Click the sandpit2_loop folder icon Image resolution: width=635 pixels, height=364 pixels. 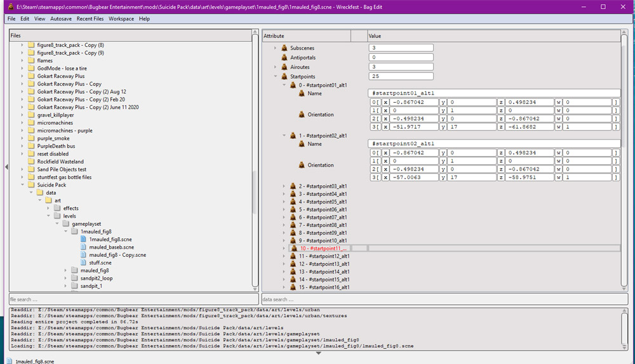[x=74, y=278]
